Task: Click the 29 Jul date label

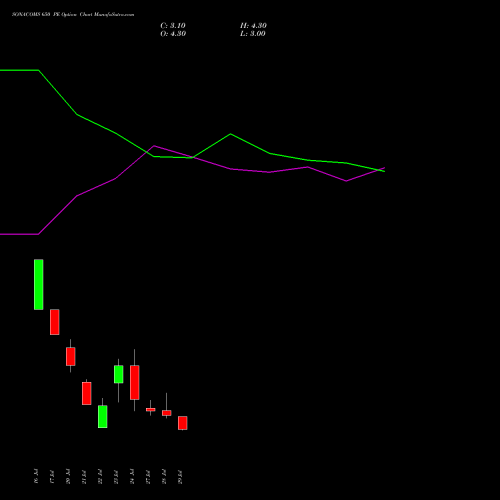Action: [x=180, y=476]
